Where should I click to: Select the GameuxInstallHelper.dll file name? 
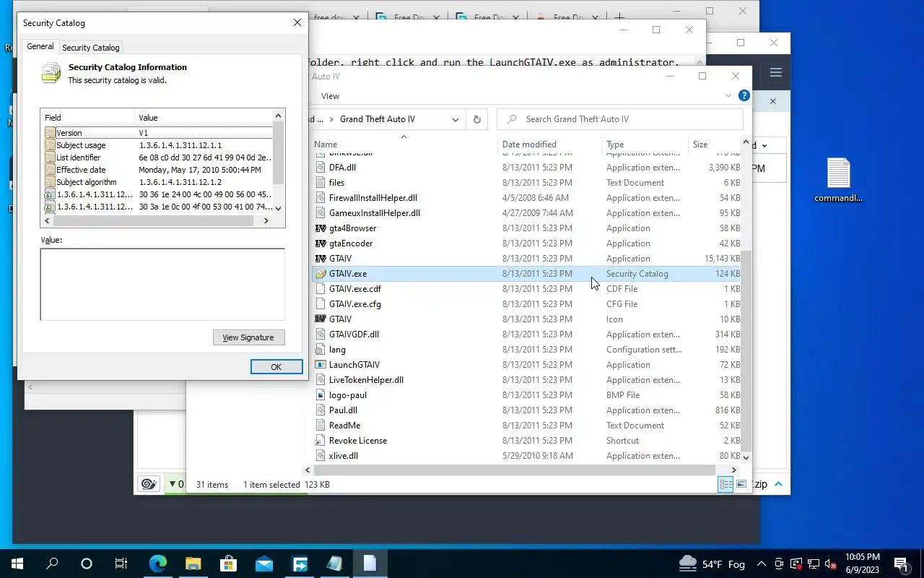click(x=375, y=213)
